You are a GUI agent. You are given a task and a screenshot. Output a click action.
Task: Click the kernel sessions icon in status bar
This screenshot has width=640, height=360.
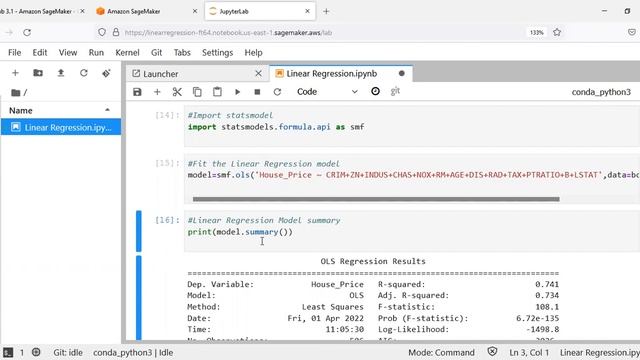pyautogui.click(x=36, y=352)
